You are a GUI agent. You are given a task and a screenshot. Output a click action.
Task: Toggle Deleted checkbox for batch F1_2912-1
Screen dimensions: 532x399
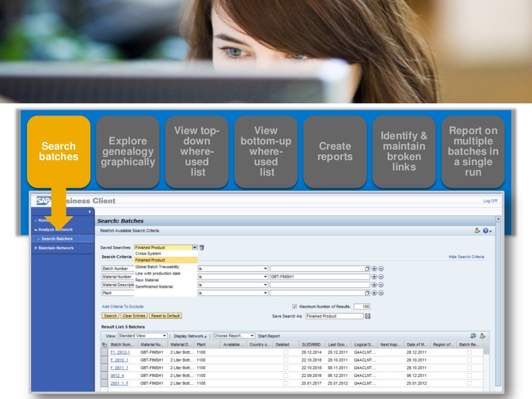[286, 352]
